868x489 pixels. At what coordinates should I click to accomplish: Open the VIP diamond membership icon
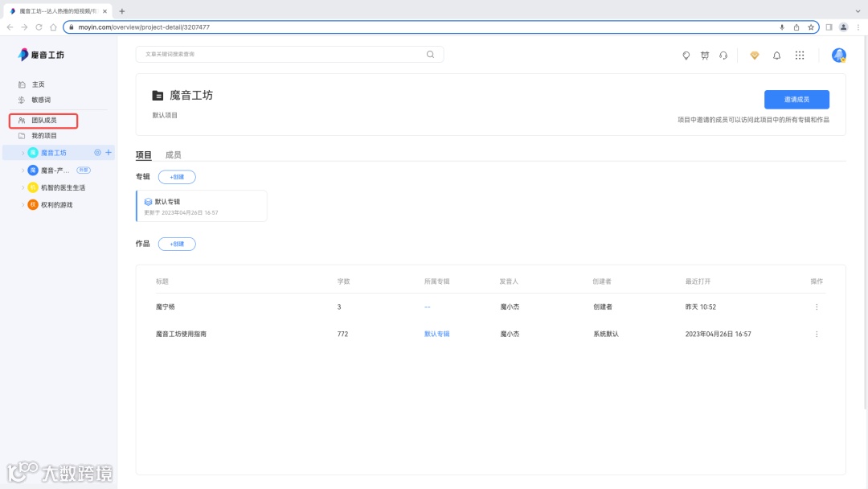point(755,55)
